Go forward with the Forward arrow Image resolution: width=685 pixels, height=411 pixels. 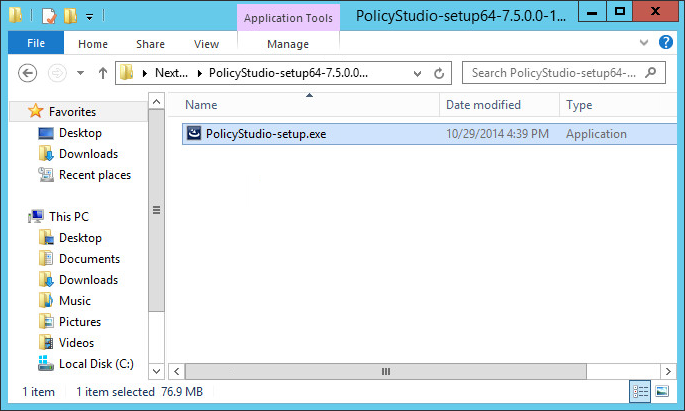click(x=57, y=73)
